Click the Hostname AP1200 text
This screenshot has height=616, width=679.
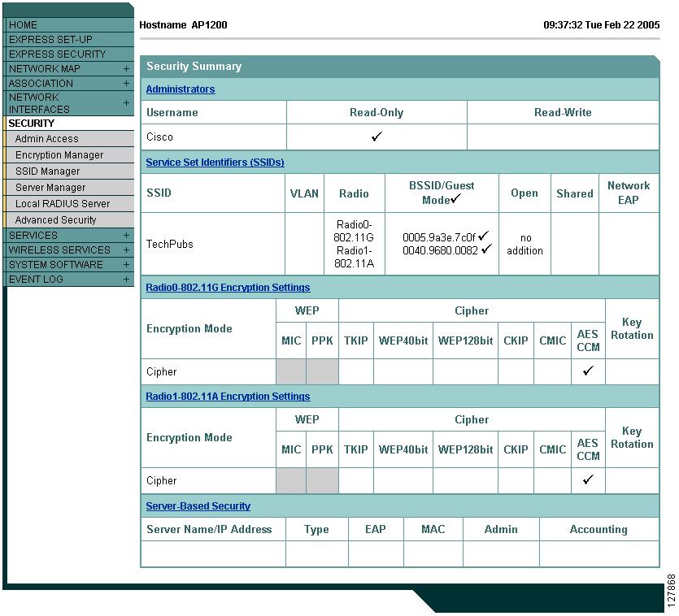[x=183, y=25]
